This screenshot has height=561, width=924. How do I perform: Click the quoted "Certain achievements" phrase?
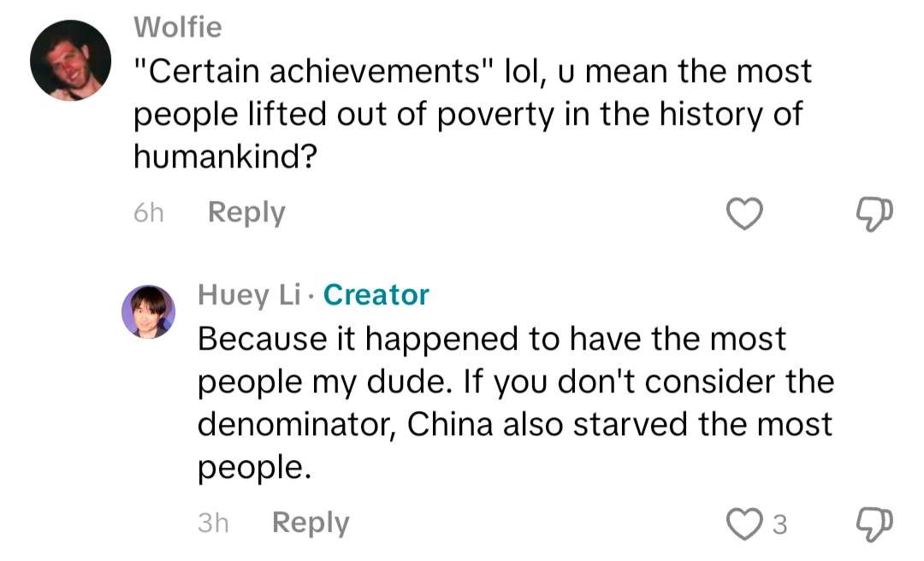[x=316, y=71]
